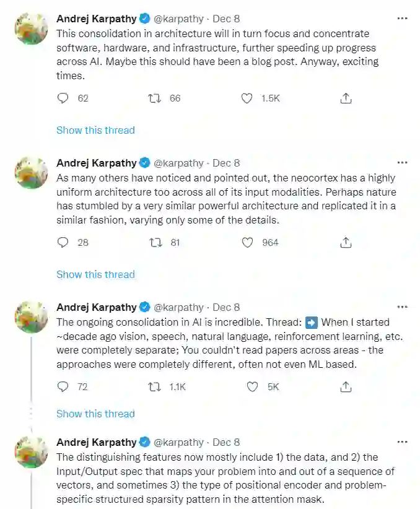The image size is (420, 509).
Task: Open more options on the first tweet
Action: 402,19
